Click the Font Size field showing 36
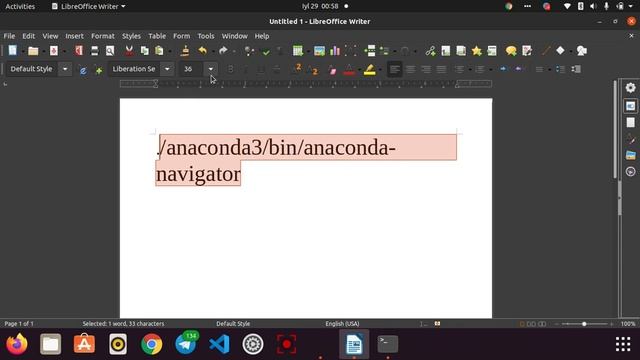The width and height of the screenshot is (640, 360). click(192, 69)
